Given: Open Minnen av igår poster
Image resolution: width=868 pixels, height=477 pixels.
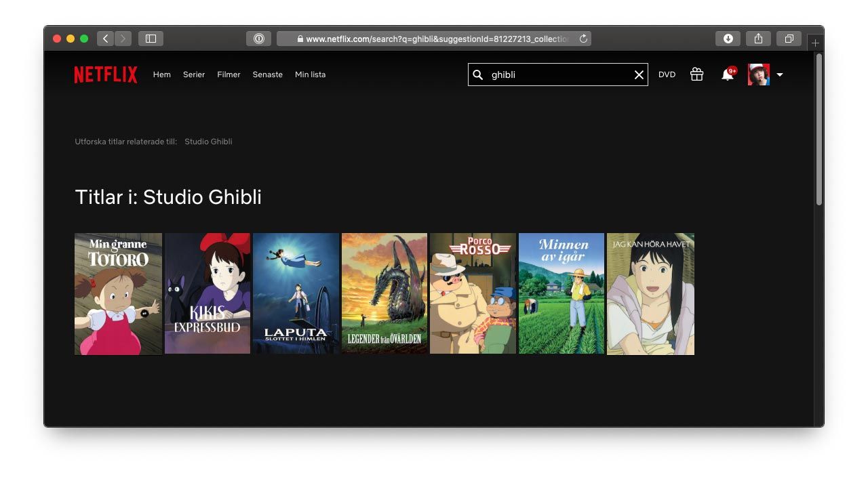Looking at the screenshot, I should pos(561,293).
